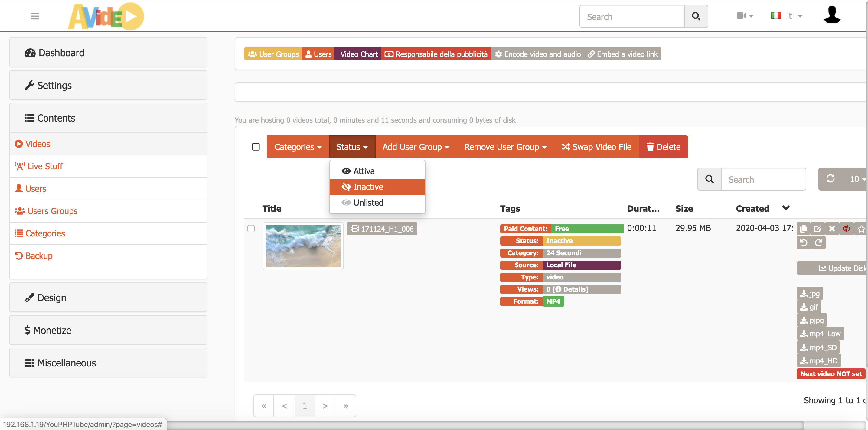Select Unlisted in the Status menu
Viewport: 868px width, 430px height.
pyautogui.click(x=377, y=203)
